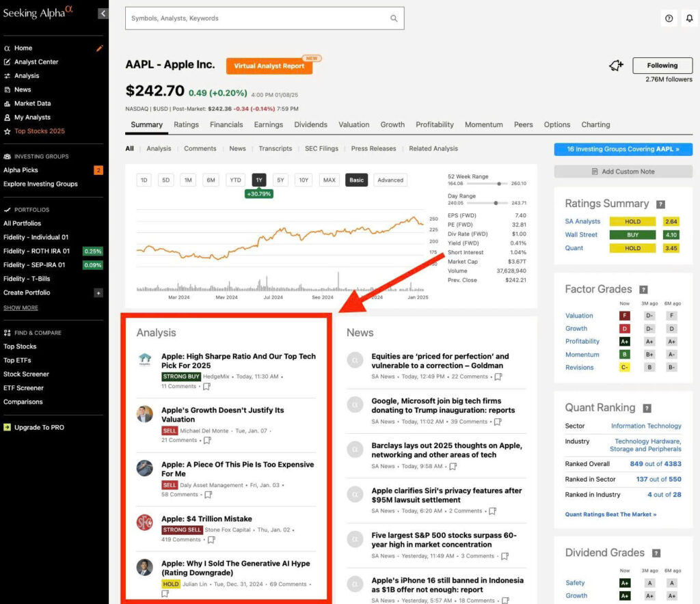Image resolution: width=700 pixels, height=604 pixels.
Task: Select the 5Y chart range
Action: [x=280, y=180]
